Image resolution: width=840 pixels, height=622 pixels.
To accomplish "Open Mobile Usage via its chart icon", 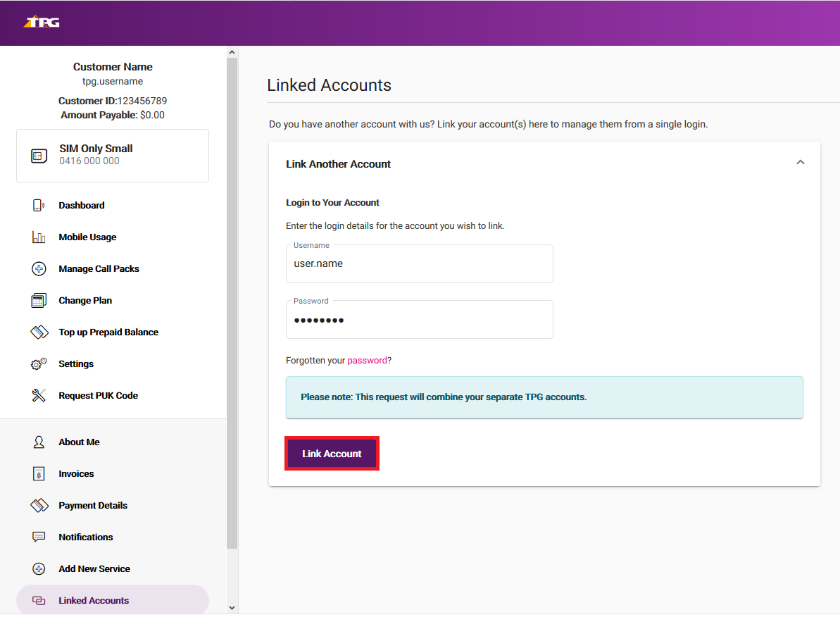I will click(40, 237).
